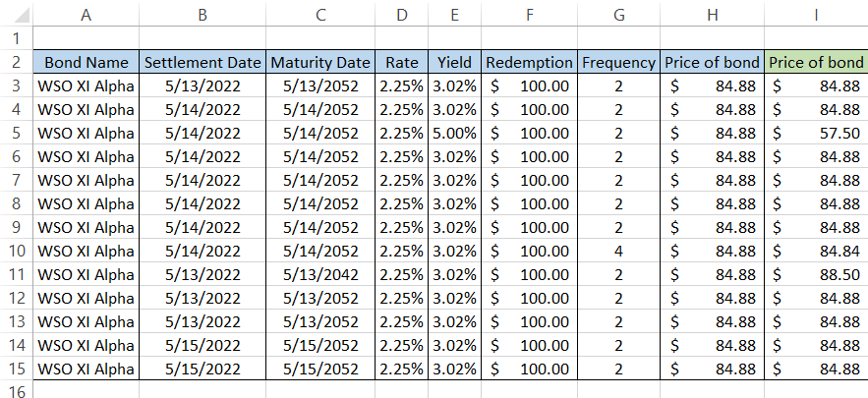Select the 5.00% yield cell
This screenshot has height=398, width=868.
point(453,133)
